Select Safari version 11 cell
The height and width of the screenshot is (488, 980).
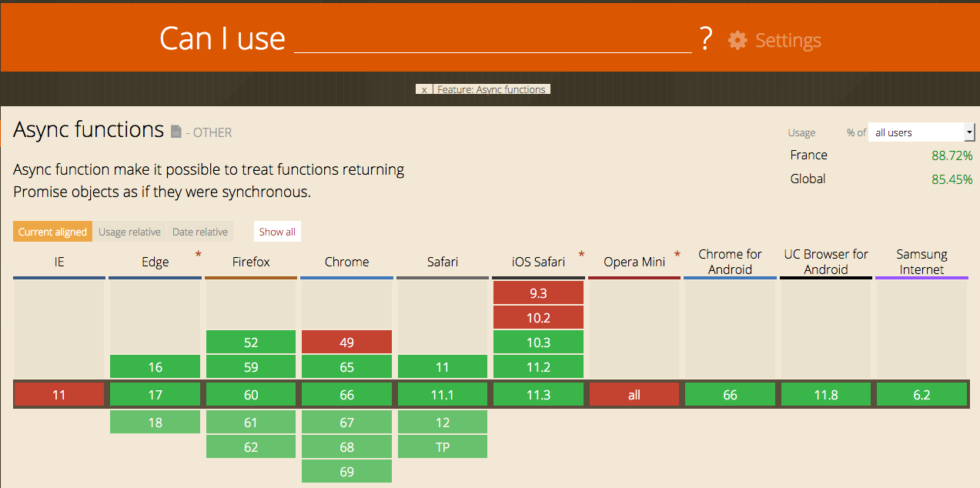pyautogui.click(x=443, y=367)
